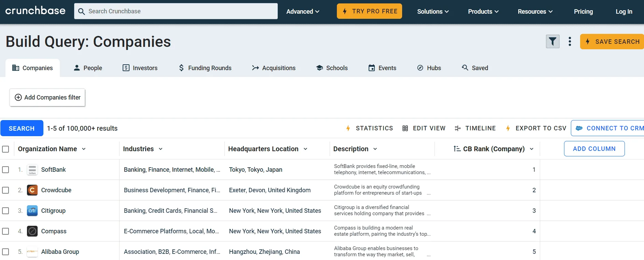Focus the Search Crunchbase input field
The width and height of the screenshot is (644, 260).
click(x=176, y=11)
